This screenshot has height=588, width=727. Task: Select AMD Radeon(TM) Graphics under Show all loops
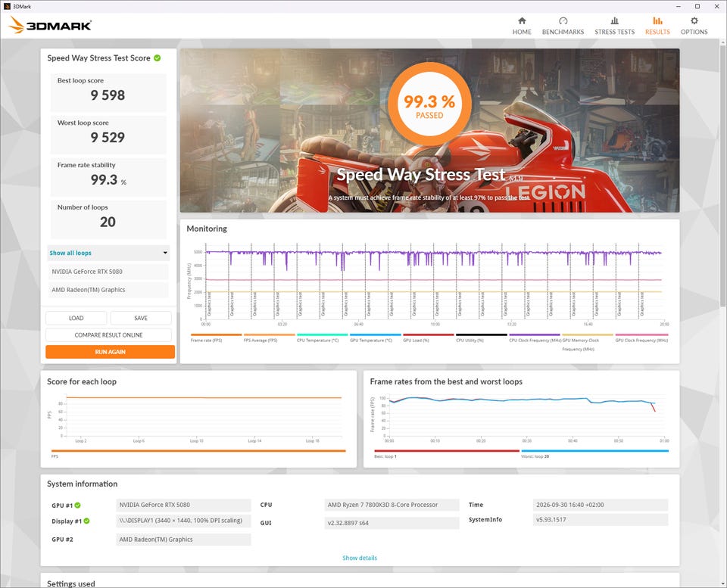pos(108,290)
